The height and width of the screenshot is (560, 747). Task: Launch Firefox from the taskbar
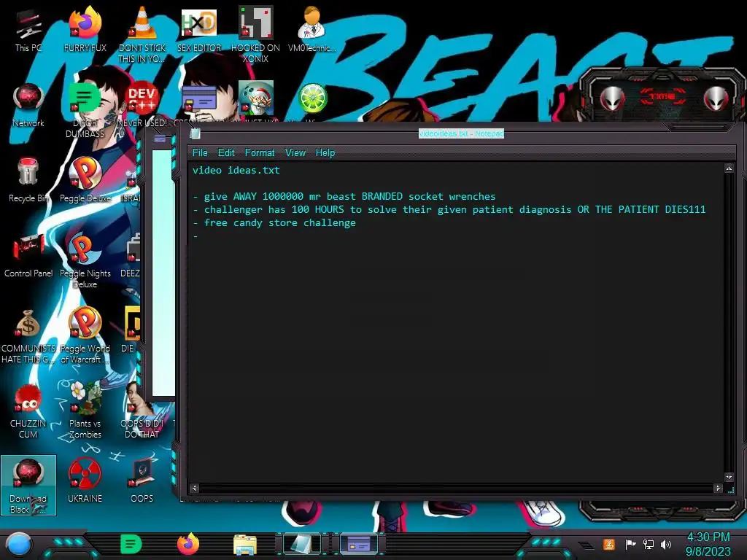pos(188,544)
